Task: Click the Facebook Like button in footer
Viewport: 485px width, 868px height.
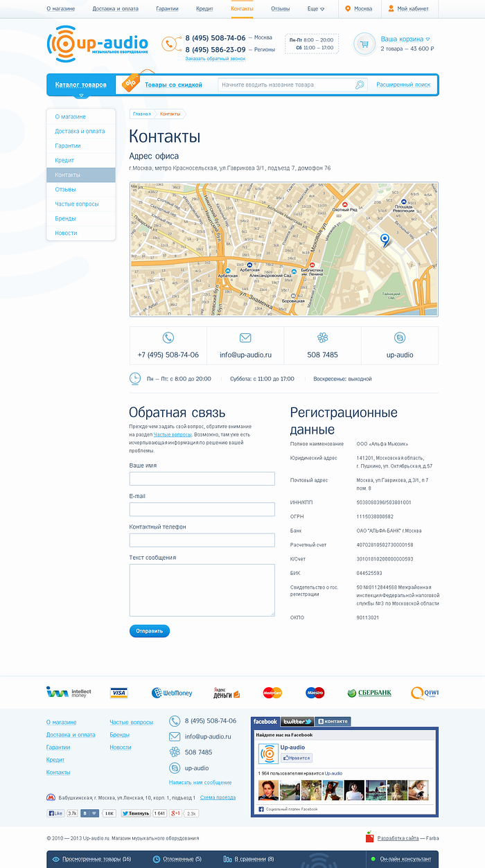Action: 55,813
